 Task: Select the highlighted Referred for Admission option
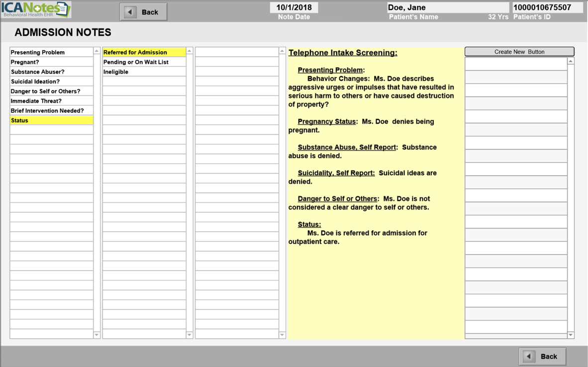click(x=144, y=52)
